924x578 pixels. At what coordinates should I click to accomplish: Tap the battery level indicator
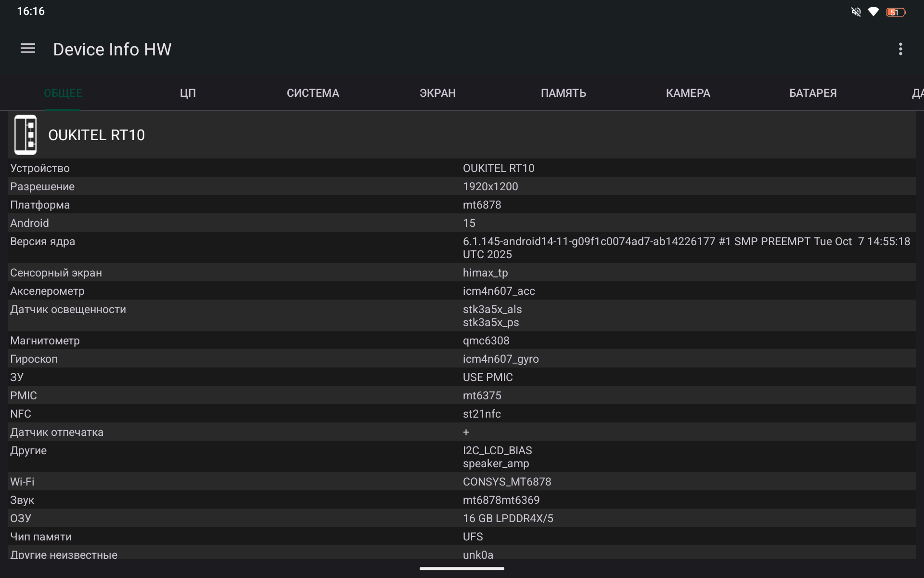(895, 12)
